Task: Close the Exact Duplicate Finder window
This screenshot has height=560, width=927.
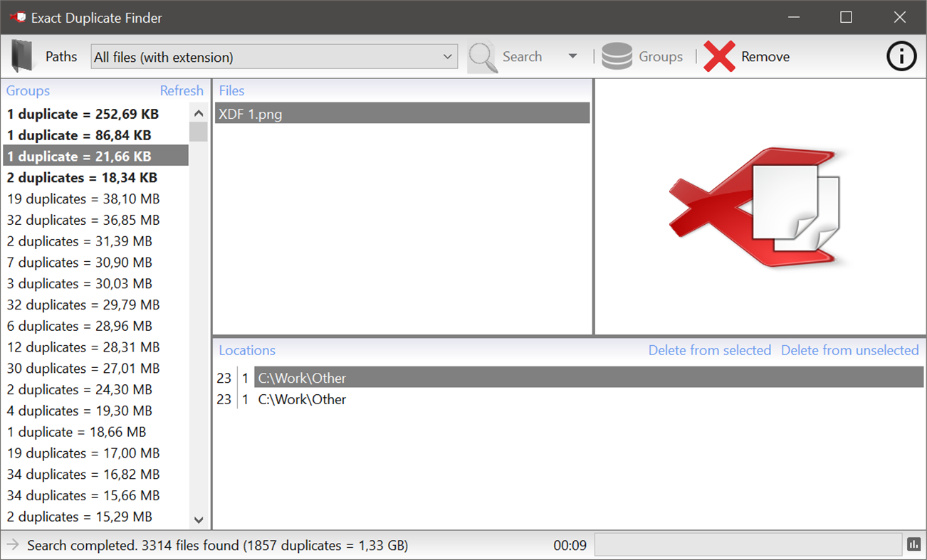Action: (900, 17)
